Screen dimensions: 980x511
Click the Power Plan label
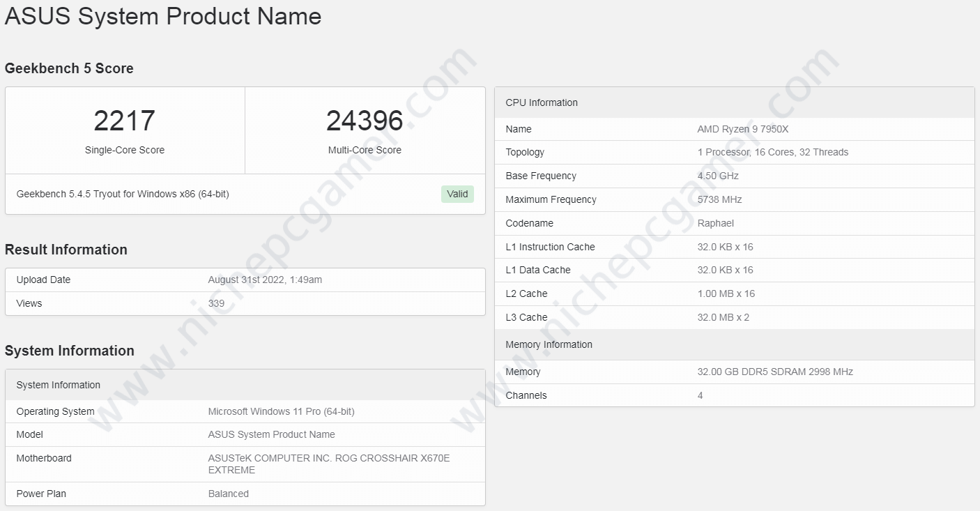41,494
